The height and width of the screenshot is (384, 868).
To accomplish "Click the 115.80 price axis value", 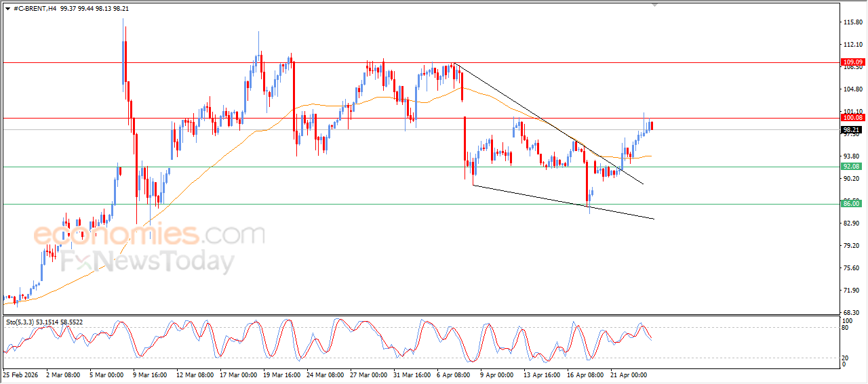I will click(x=852, y=22).
